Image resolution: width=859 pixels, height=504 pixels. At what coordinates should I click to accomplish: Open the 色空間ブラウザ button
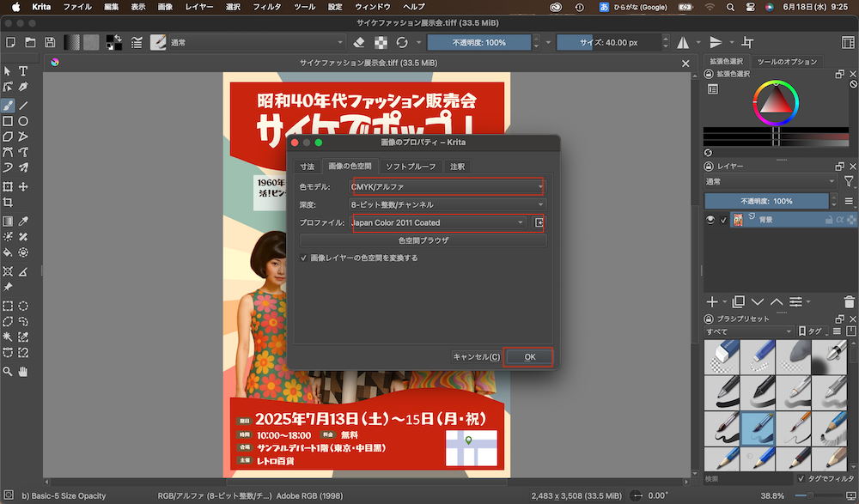(423, 240)
